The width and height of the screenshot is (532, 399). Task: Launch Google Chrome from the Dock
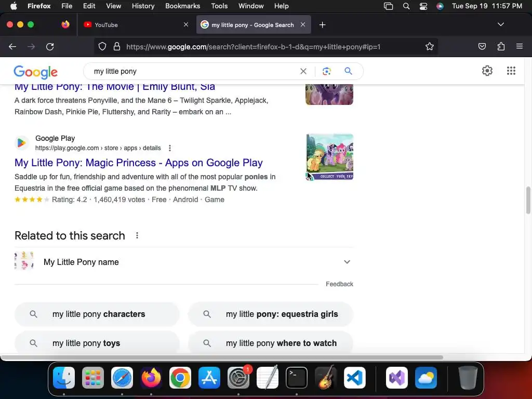(x=180, y=378)
